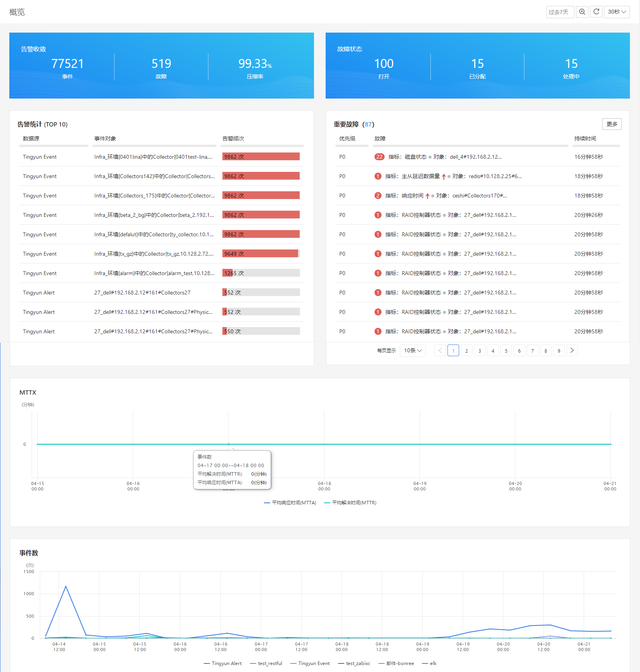Image resolution: width=640 pixels, height=672 pixels.
Task: Click 77521 事件 statistic
Action: 68,68
